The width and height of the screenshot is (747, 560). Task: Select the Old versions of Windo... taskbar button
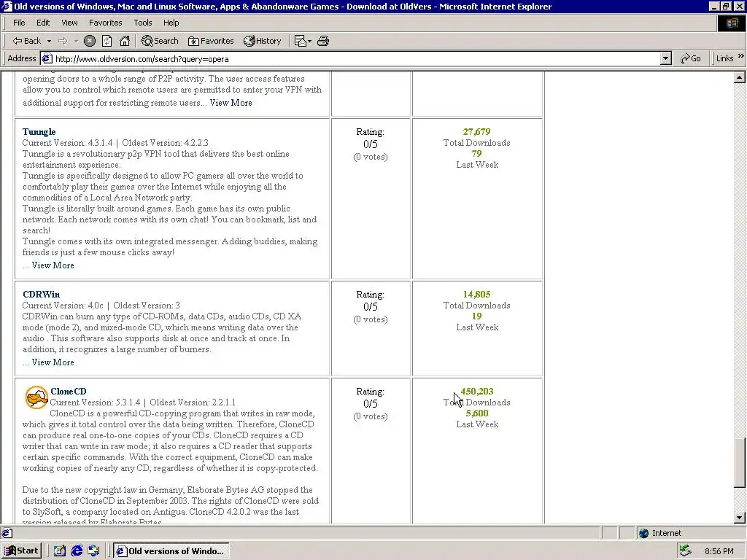pos(171,551)
